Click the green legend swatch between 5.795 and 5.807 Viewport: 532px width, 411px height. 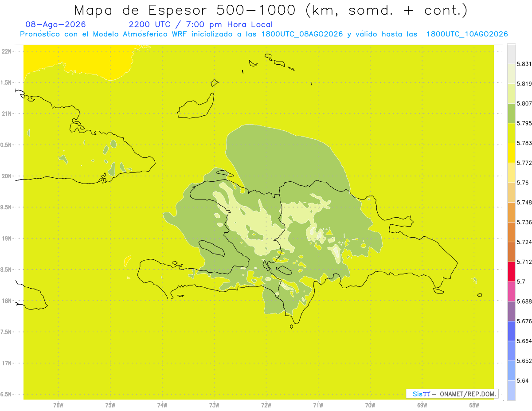511,113
